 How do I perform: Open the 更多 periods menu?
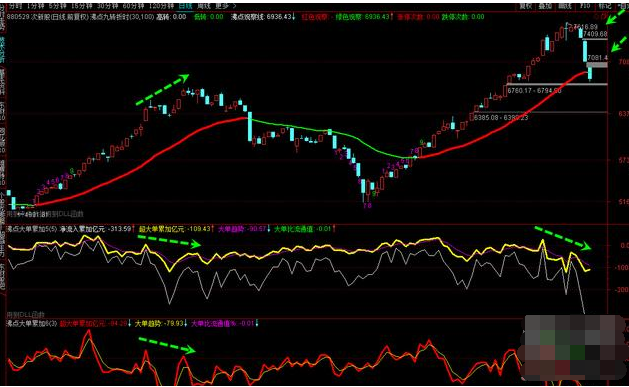(226, 6)
